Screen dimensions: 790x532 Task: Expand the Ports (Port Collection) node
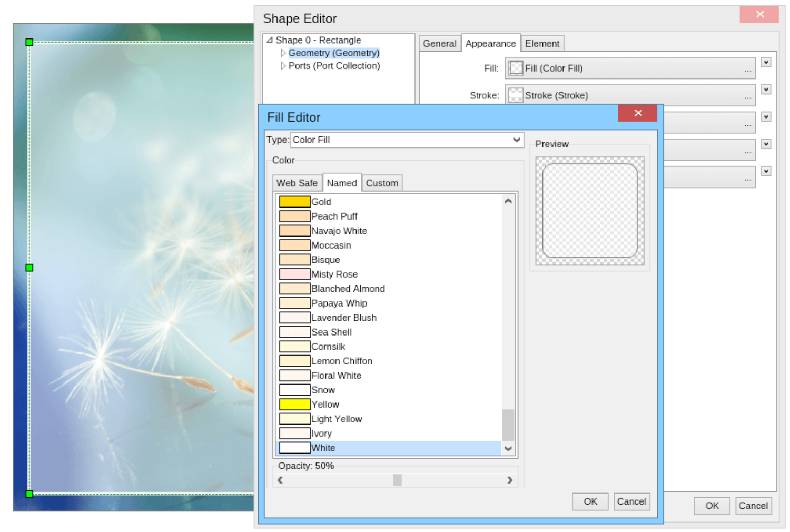(283, 65)
